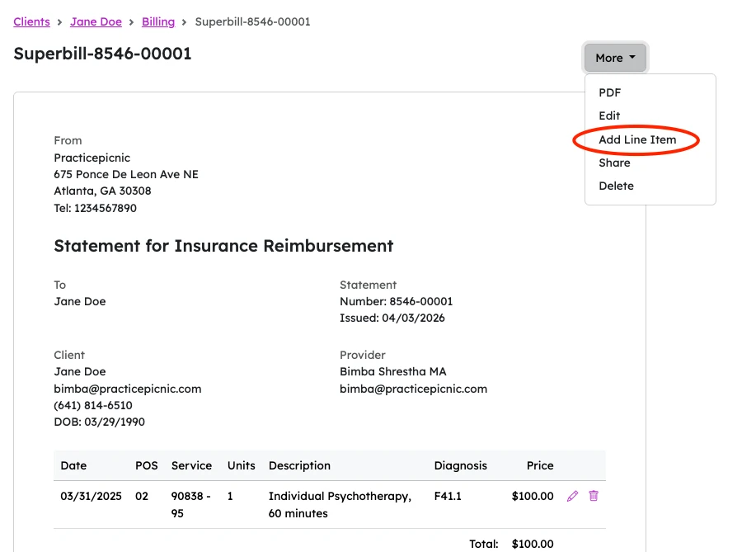756x552 pixels.
Task: Click the 03/31/2025 date cell
Action: coord(92,496)
